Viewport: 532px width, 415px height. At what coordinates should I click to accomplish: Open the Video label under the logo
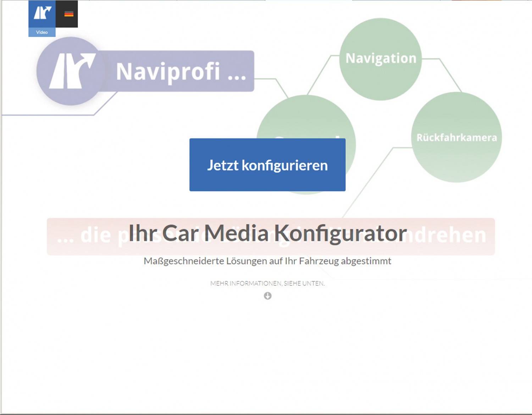(42, 32)
